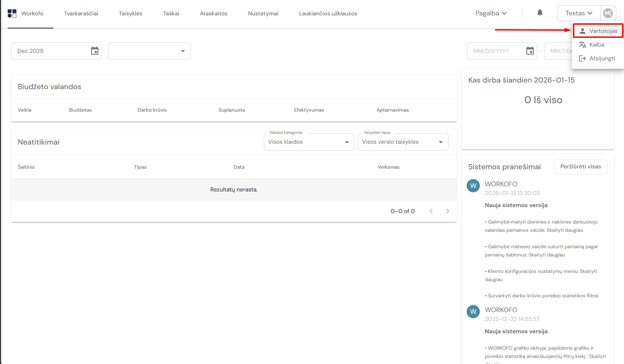Expand empty dropdown beside month field
This screenshot has height=364, width=624.
tap(149, 51)
